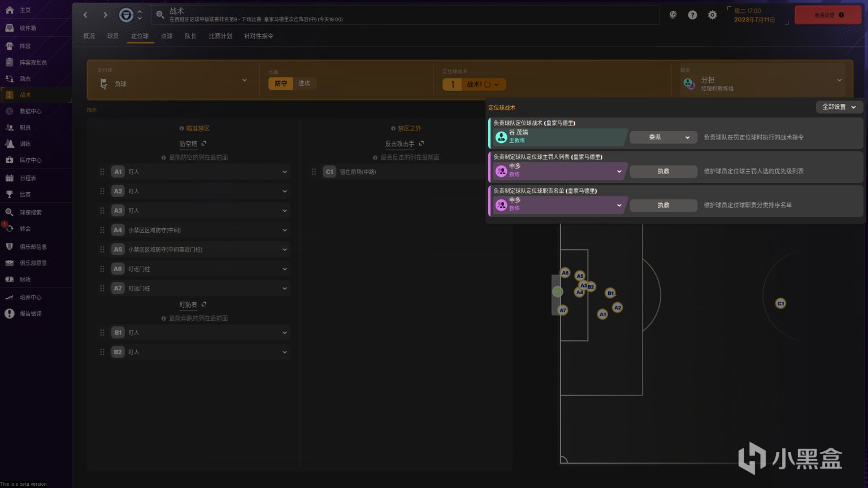Screen dimensions: 868x488
Task: Switch to the 针对性指令 tab
Action: coord(259,36)
